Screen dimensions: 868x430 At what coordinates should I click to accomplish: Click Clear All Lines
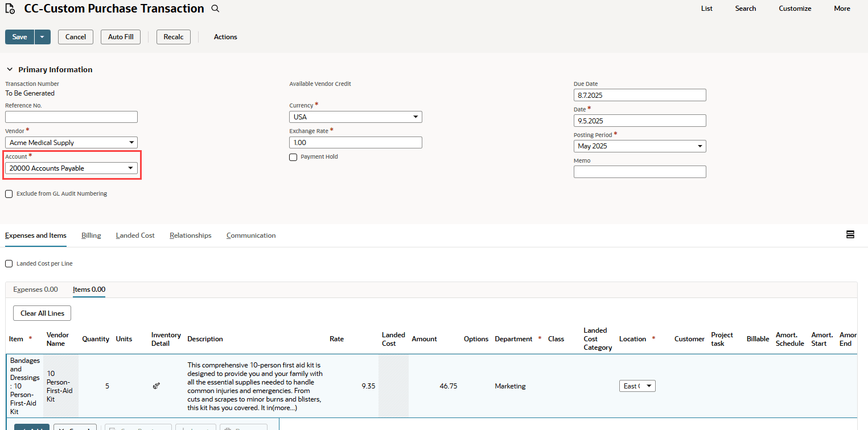pos(42,313)
